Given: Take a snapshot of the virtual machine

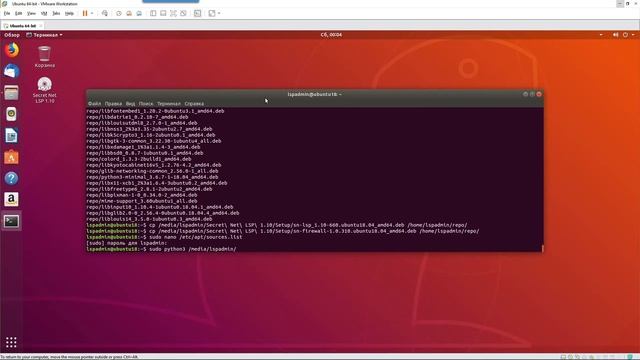Looking at the screenshot, I should pyautogui.click(x=119, y=13).
